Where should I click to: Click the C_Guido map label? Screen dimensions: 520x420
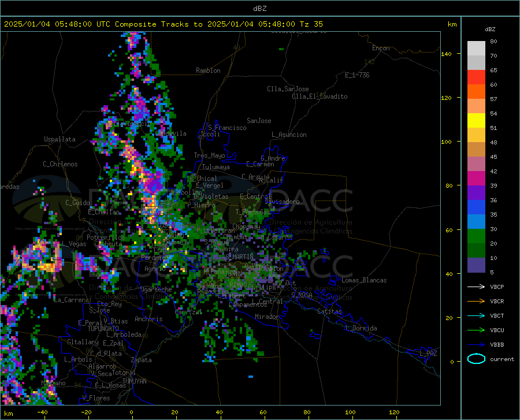pos(77,203)
